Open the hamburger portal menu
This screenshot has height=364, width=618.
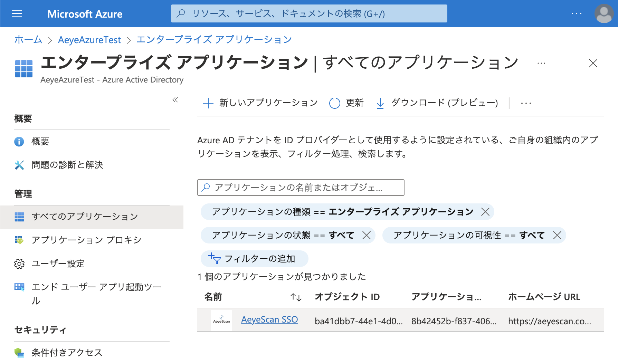(x=17, y=14)
